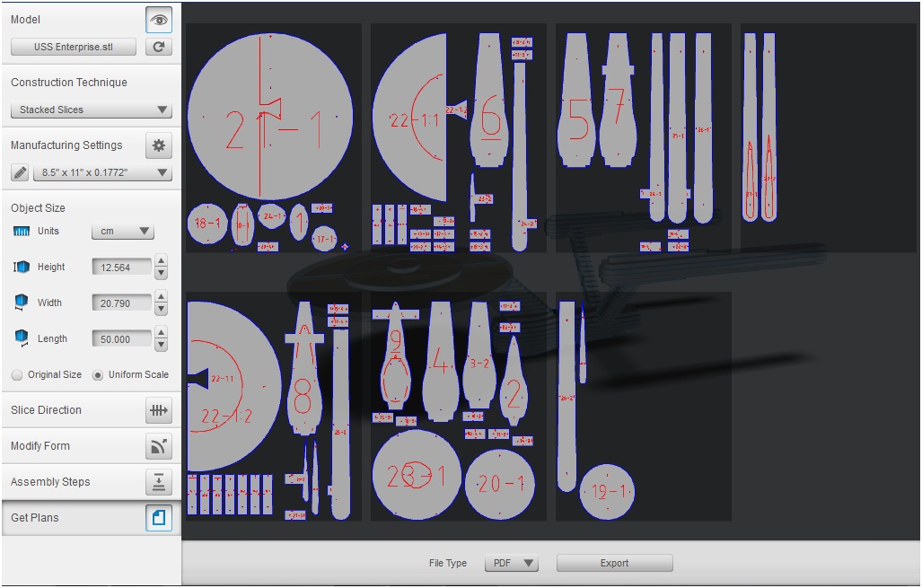Select the 20-1 circular slice part
This screenshot has width=922, height=588.
[x=500, y=485]
